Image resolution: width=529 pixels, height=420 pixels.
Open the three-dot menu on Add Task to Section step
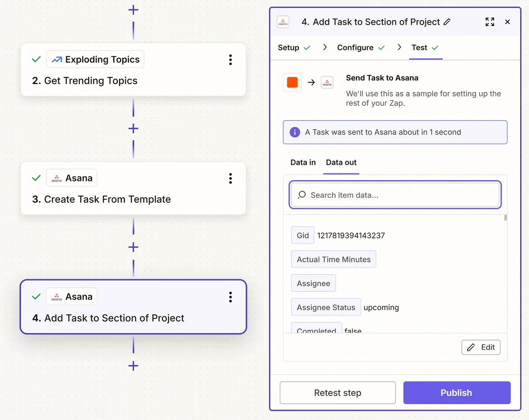coord(230,297)
